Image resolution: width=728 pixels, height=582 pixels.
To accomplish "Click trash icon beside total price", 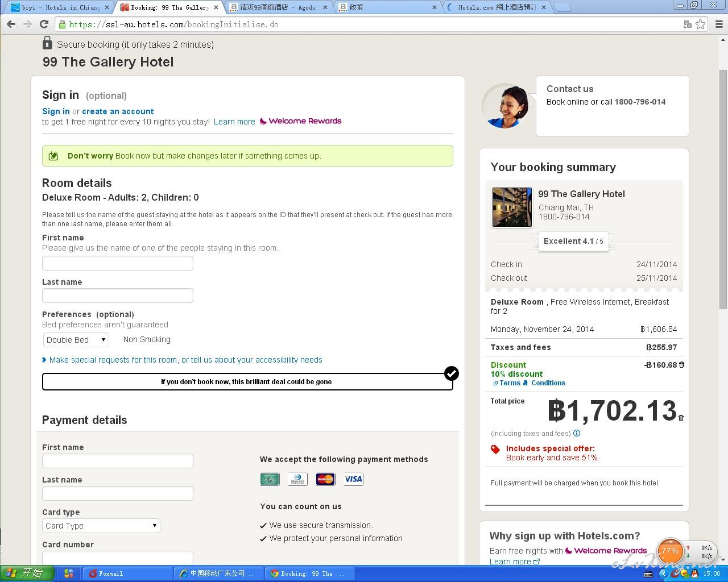I will [681, 418].
